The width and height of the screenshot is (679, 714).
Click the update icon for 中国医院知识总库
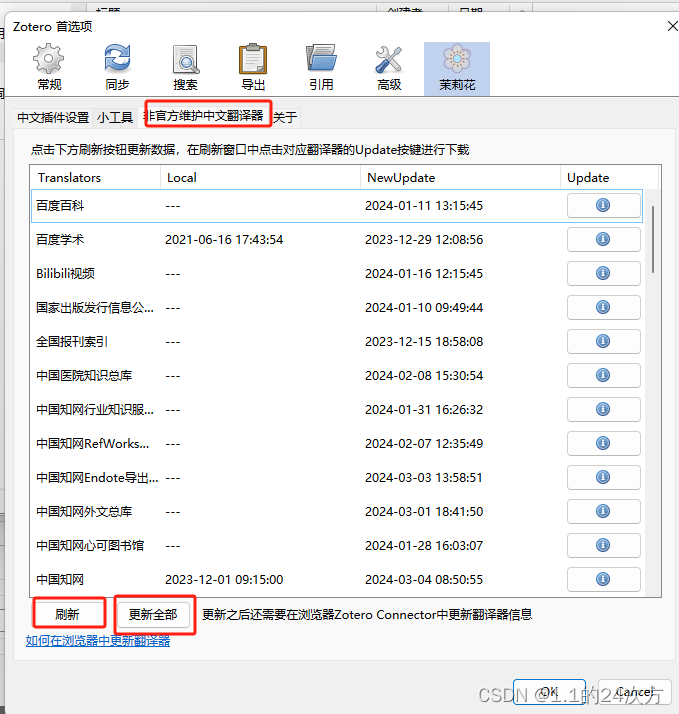click(x=603, y=375)
